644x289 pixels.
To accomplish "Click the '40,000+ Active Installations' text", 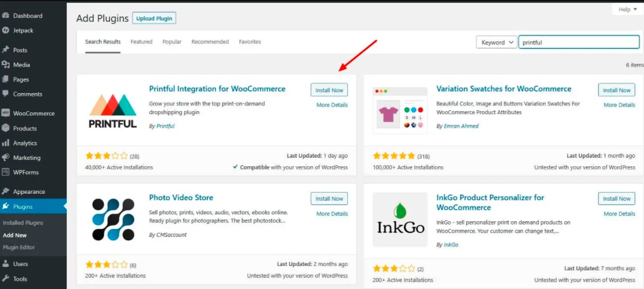I will [119, 167].
